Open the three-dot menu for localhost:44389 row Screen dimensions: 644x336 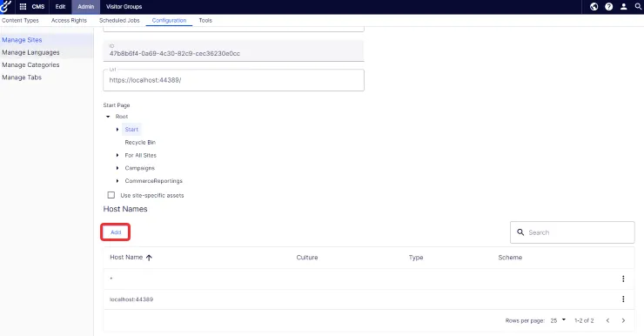point(623,299)
